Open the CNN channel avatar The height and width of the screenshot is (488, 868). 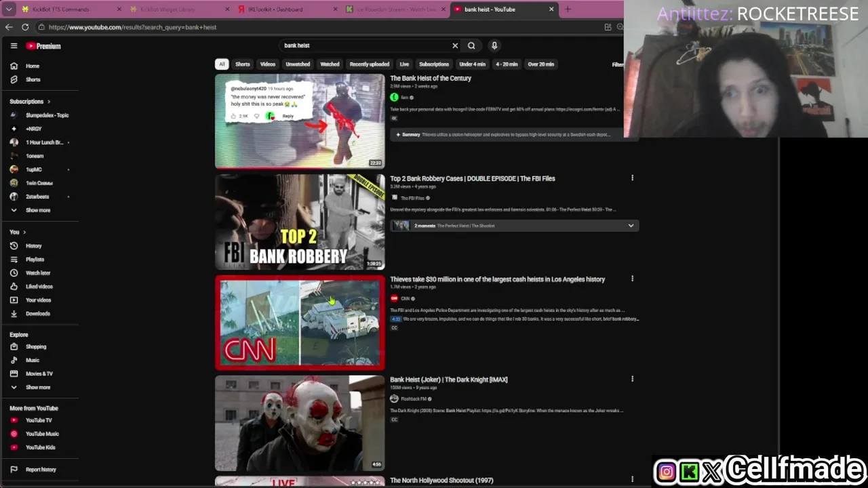(x=394, y=298)
